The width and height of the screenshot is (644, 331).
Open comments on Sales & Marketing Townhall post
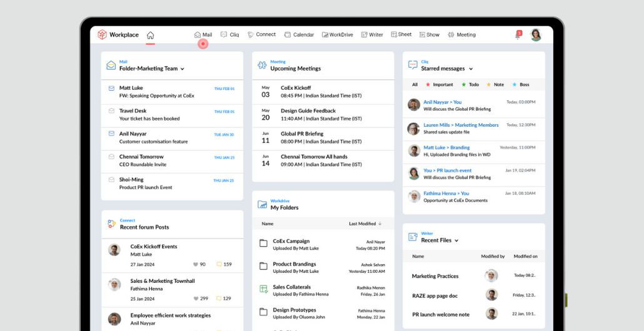point(219,299)
